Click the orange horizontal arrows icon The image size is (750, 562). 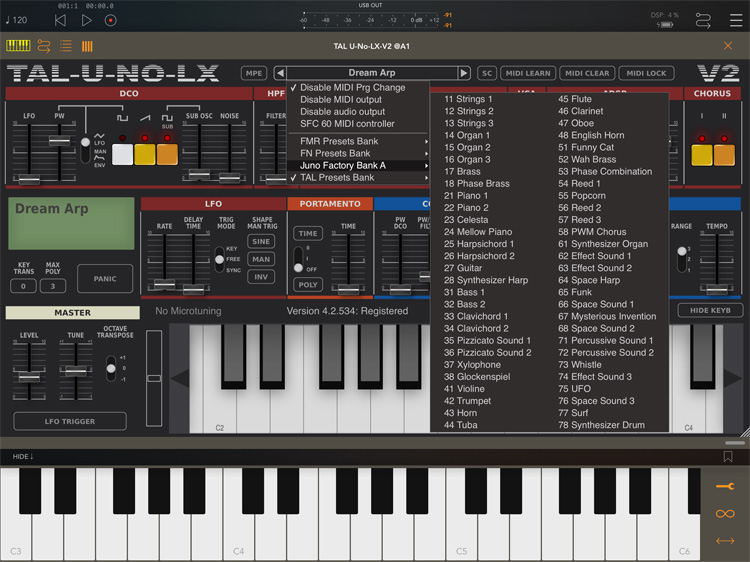point(725,541)
